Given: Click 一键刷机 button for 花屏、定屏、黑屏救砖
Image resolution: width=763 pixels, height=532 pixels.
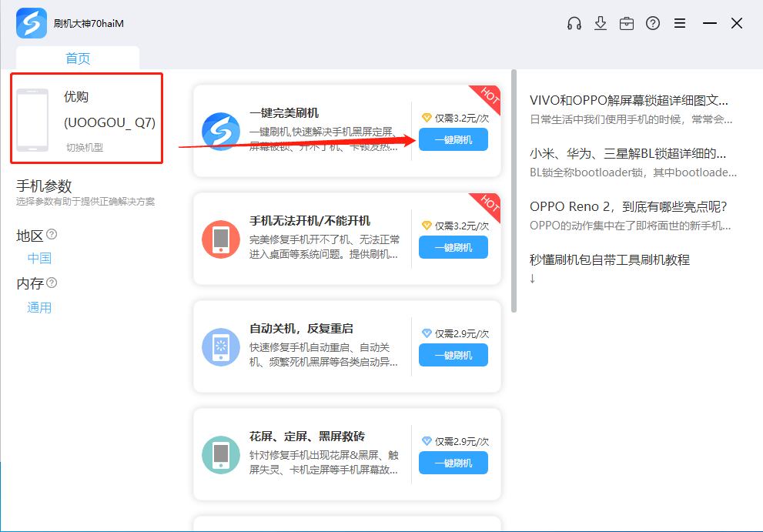Looking at the screenshot, I should click(x=453, y=463).
